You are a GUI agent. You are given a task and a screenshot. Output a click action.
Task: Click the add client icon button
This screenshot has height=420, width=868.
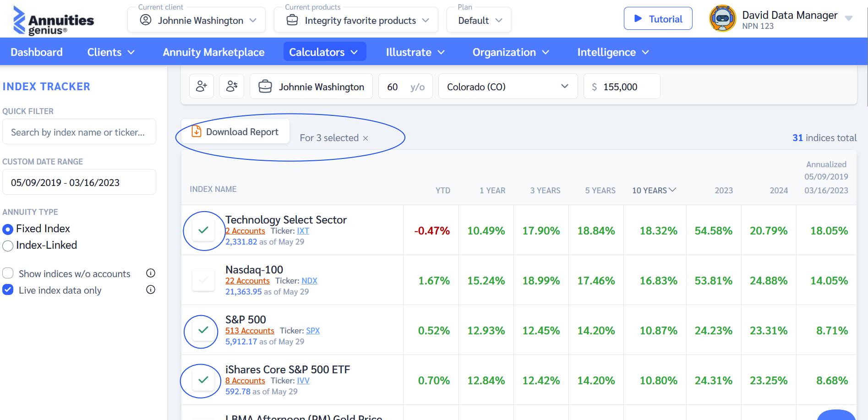(x=202, y=86)
